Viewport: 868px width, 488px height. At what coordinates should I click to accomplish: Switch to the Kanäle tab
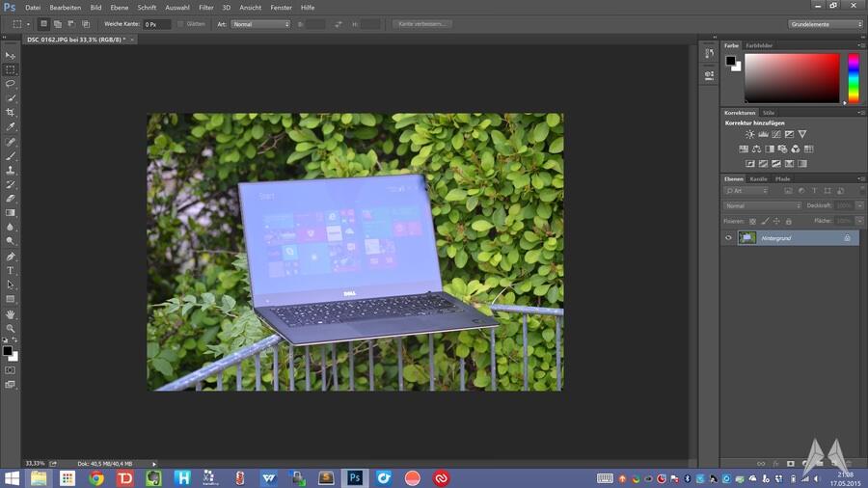pos(759,178)
